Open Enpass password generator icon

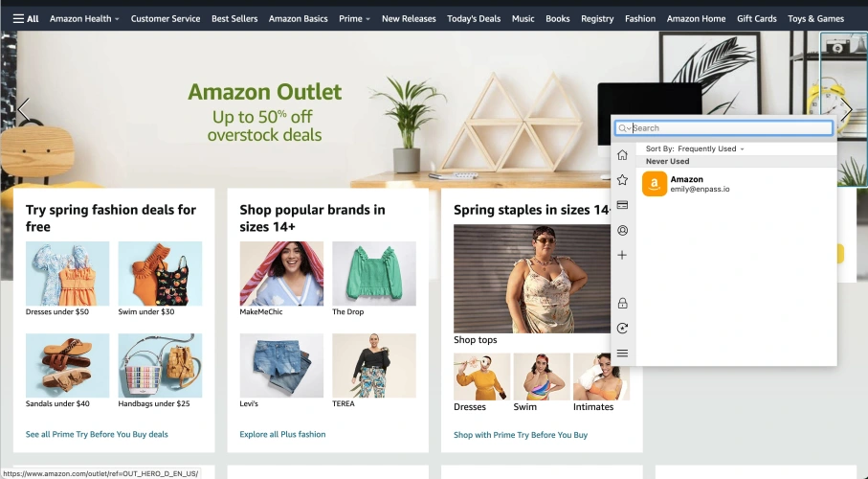tap(622, 329)
